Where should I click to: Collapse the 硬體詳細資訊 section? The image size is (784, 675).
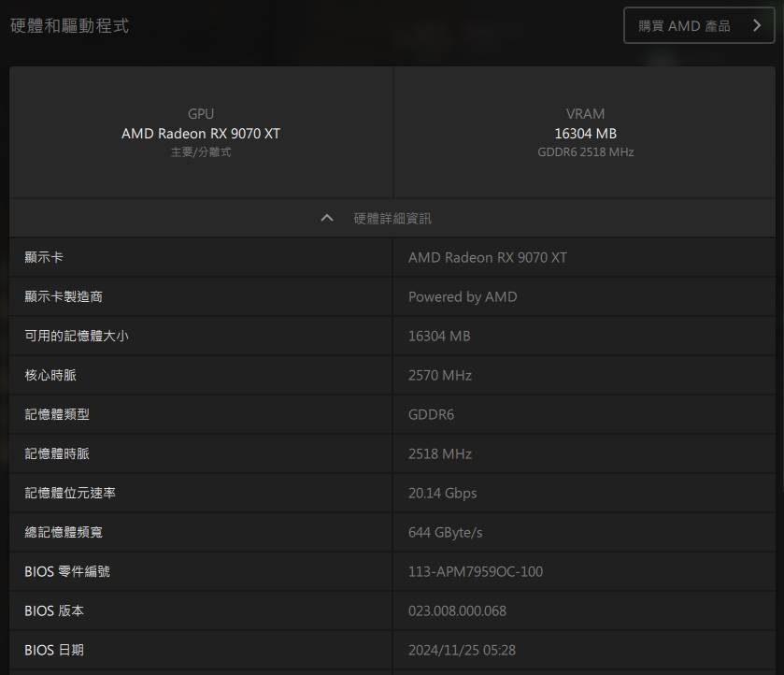(x=392, y=218)
